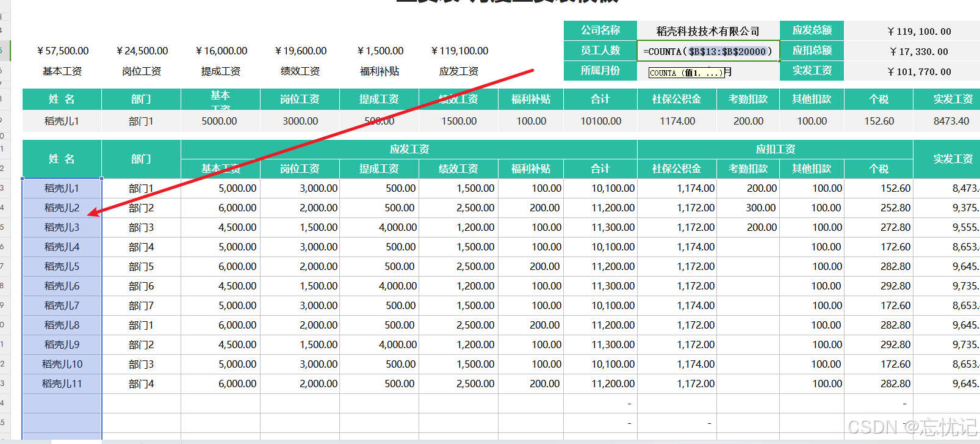
Task: Select the name cell 稻壳儿7
Action: 62,305
